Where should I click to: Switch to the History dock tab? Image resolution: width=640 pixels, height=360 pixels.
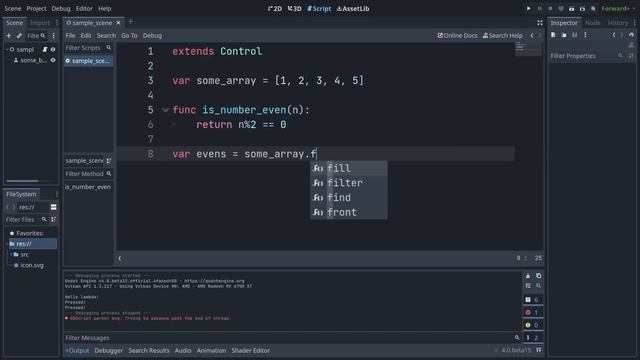pyautogui.click(x=618, y=23)
